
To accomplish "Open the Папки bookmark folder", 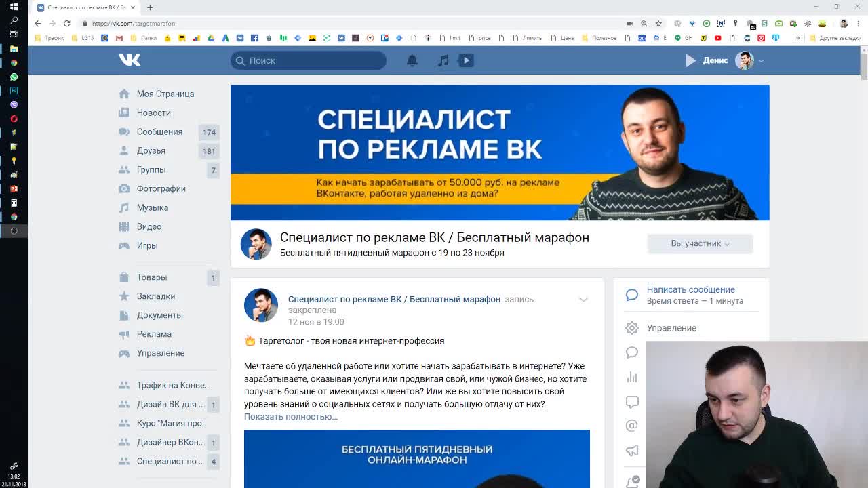I will point(144,38).
